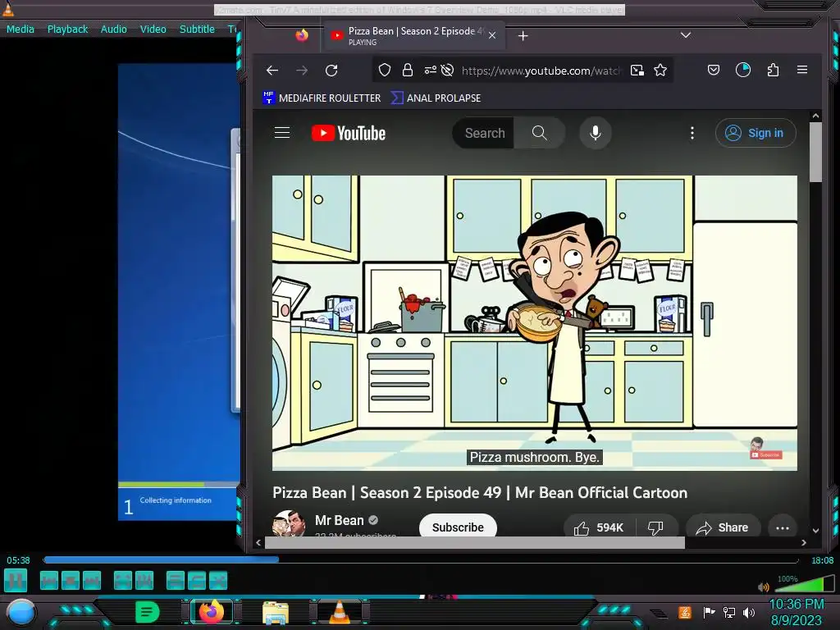Click the Firefox forward arrow

[302, 71]
